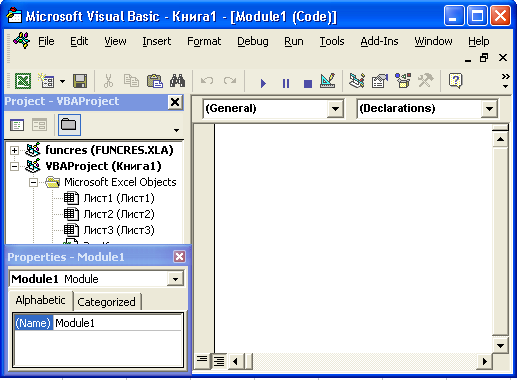
Task: Run macro with blue play icon
Action: [263, 83]
